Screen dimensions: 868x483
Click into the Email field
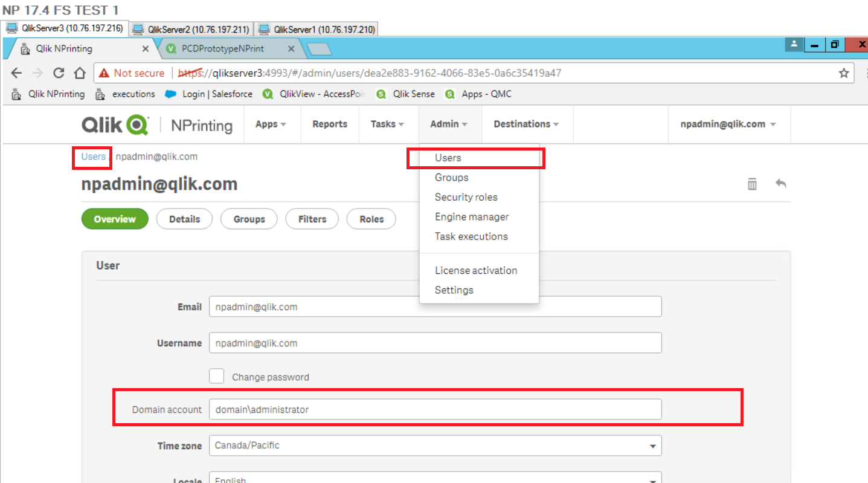[435, 306]
